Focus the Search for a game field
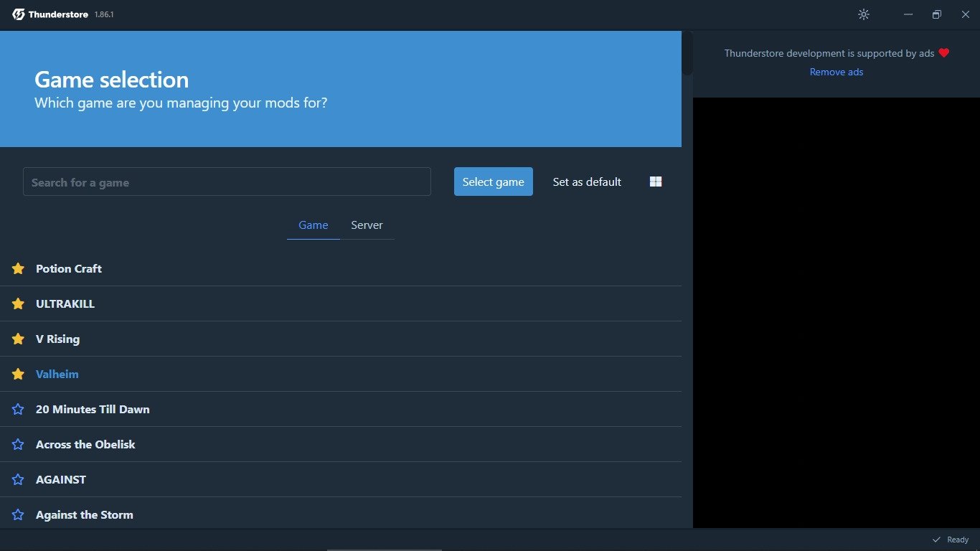980x551 pixels. (227, 182)
